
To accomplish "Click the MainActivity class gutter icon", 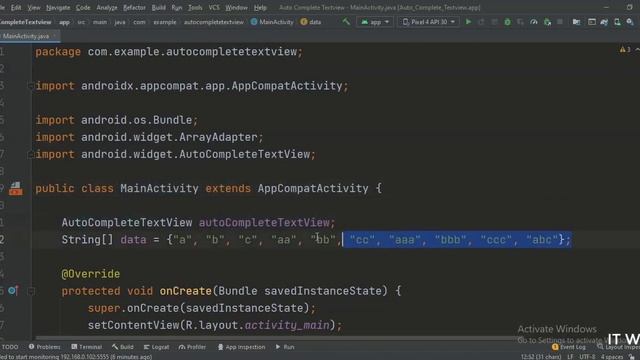I will 16,188.
